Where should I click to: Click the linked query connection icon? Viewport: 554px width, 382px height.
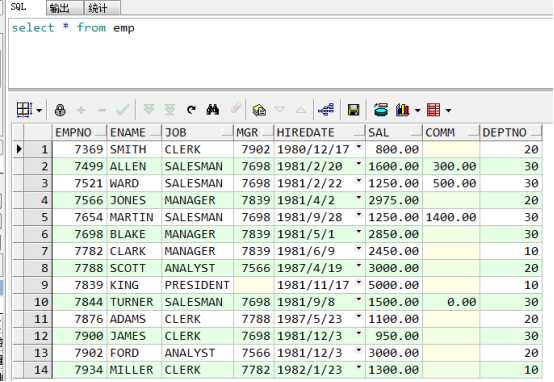tap(326, 110)
